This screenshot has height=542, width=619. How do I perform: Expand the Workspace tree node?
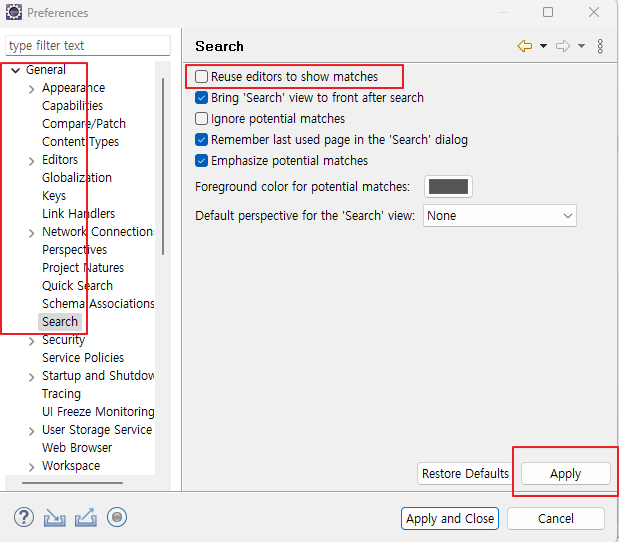pos(32,467)
